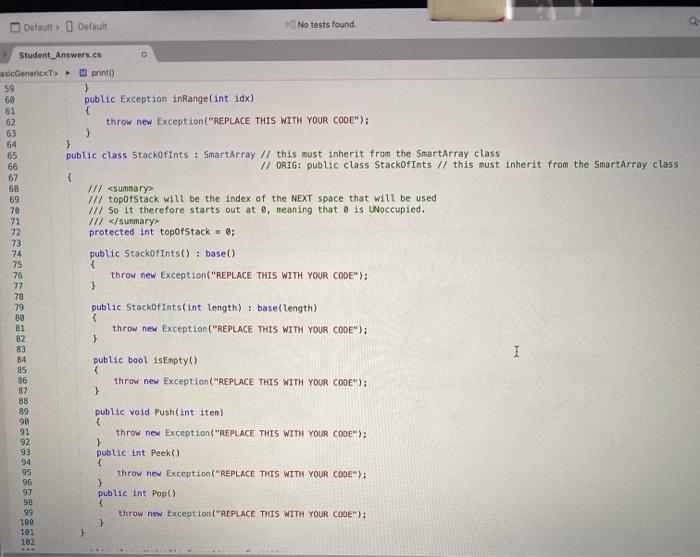Click the test icon beside 'No tests found.'

click(290, 24)
